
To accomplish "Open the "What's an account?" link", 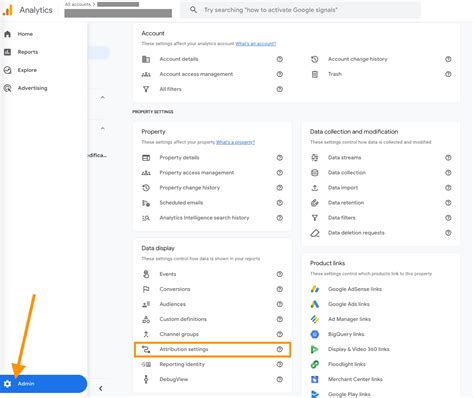I will (x=256, y=44).
